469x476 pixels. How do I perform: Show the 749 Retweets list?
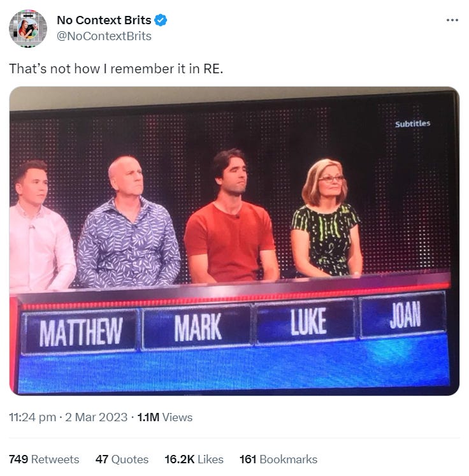click(x=44, y=459)
